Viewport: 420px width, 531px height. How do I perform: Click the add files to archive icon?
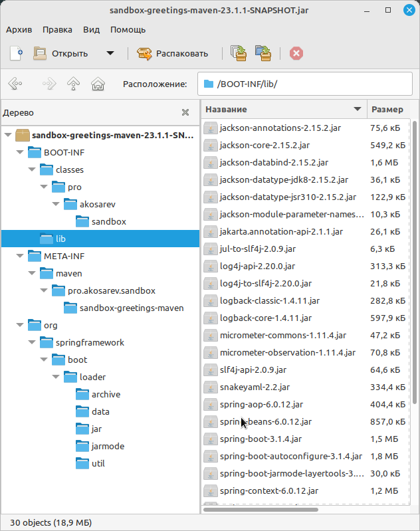coord(239,54)
